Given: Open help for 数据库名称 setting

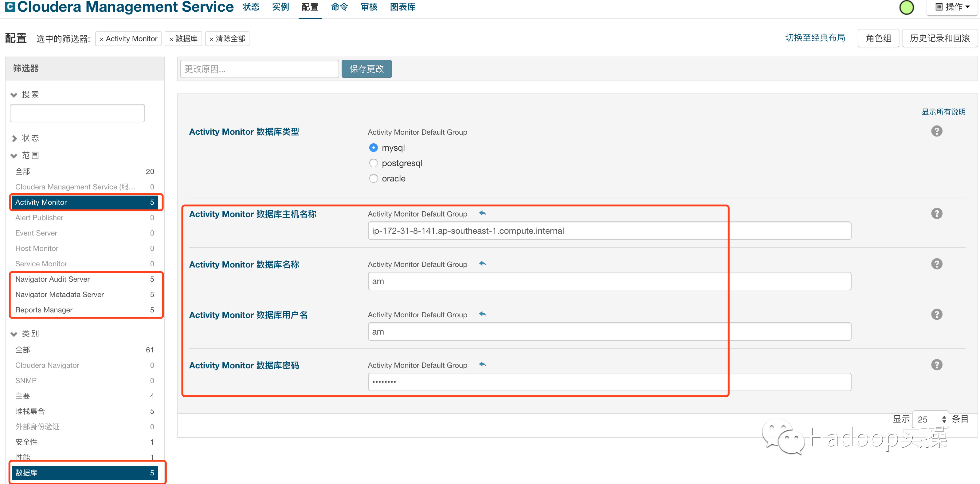Looking at the screenshot, I should [x=937, y=264].
